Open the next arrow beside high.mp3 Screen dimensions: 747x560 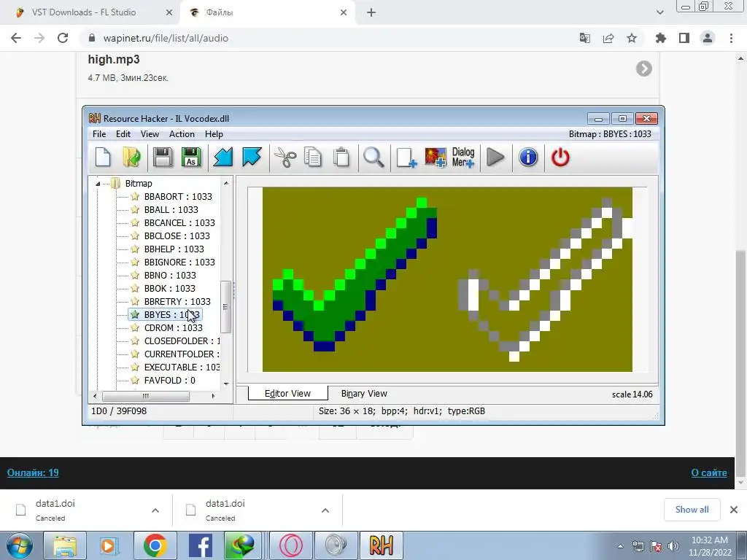coord(643,69)
